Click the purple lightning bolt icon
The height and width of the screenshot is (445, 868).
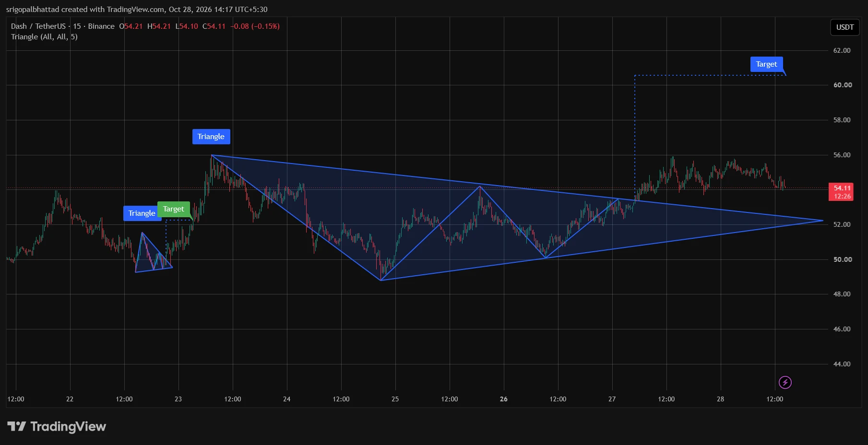785,382
